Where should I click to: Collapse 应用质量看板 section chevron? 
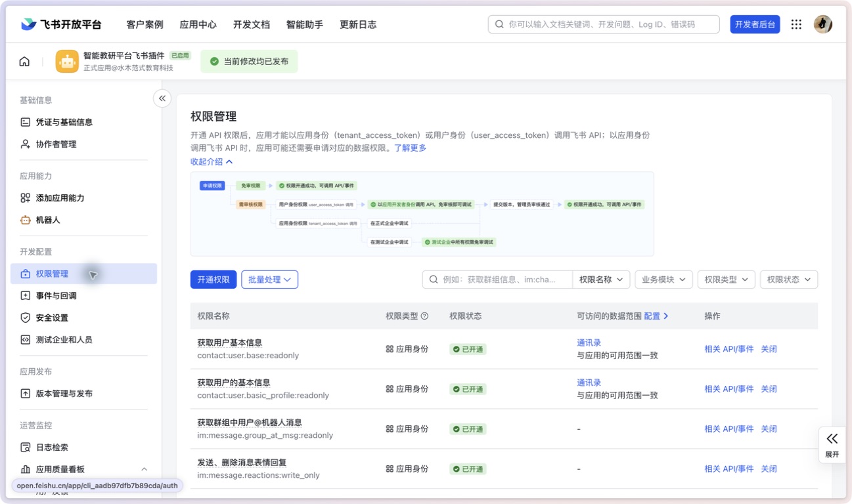pos(144,469)
